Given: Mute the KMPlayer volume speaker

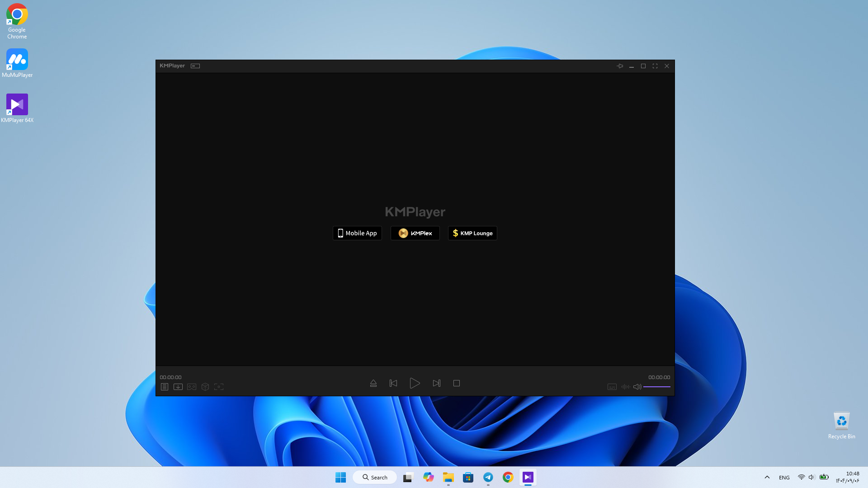Looking at the screenshot, I should click(637, 387).
